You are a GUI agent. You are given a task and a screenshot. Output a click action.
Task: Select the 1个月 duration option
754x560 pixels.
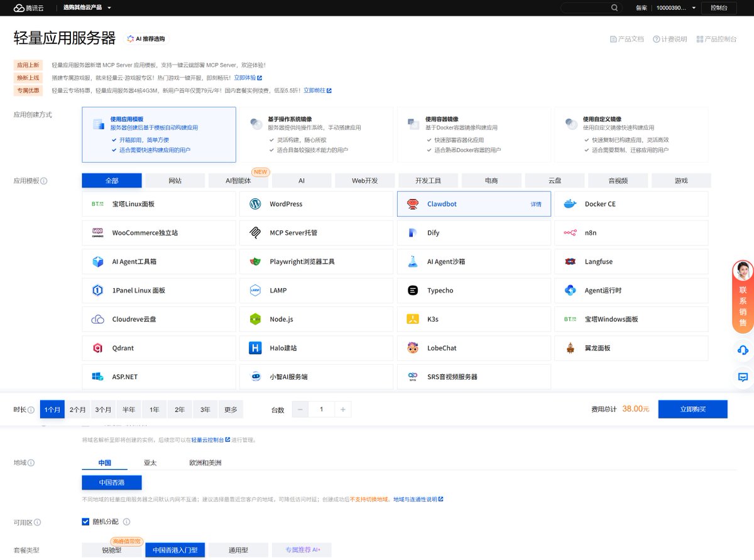(52, 409)
